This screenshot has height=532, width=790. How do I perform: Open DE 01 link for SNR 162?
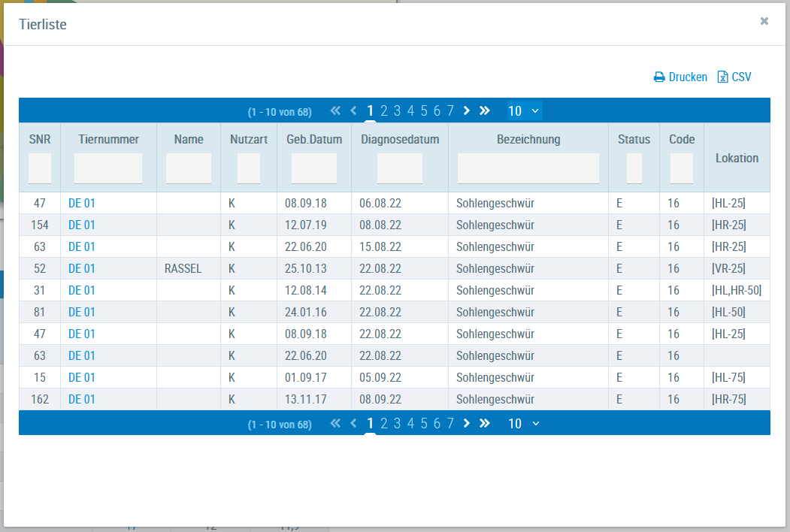coord(82,399)
